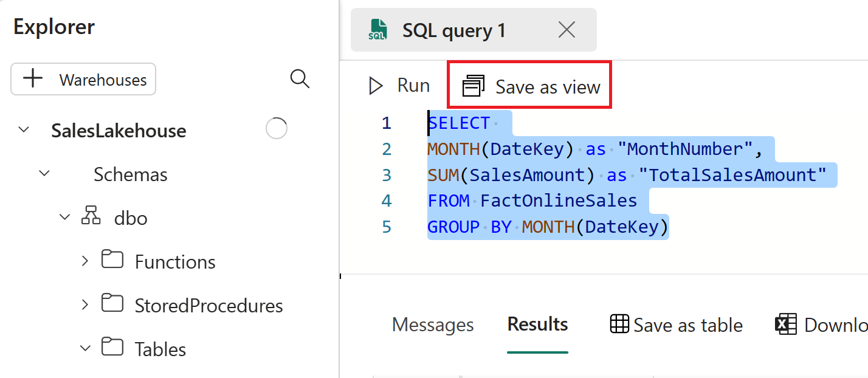Select the Results tab
The width and height of the screenshot is (868, 378).
pos(538,324)
